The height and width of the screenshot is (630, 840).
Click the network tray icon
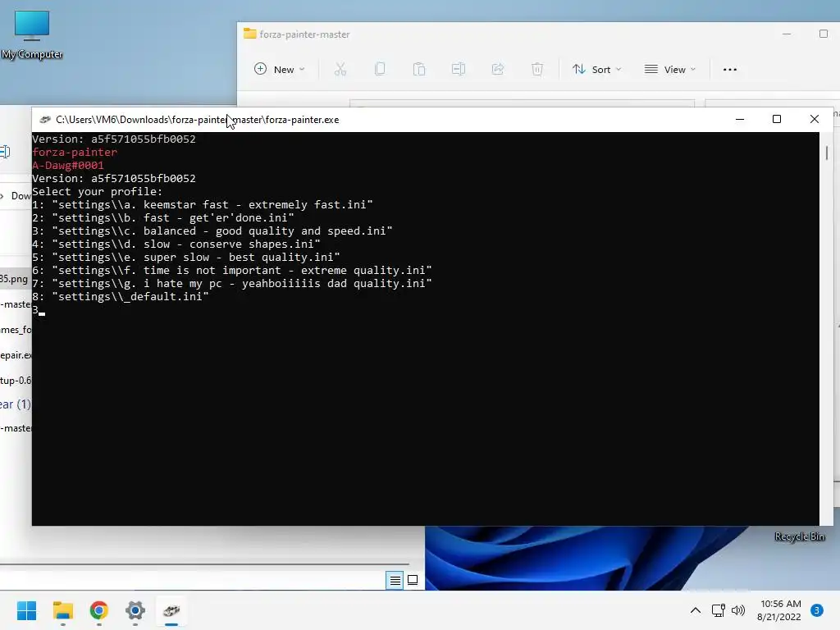click(x=719, y=610)
